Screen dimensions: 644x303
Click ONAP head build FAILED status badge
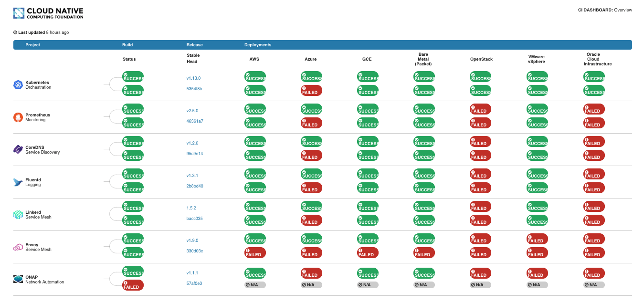[133, 285]
